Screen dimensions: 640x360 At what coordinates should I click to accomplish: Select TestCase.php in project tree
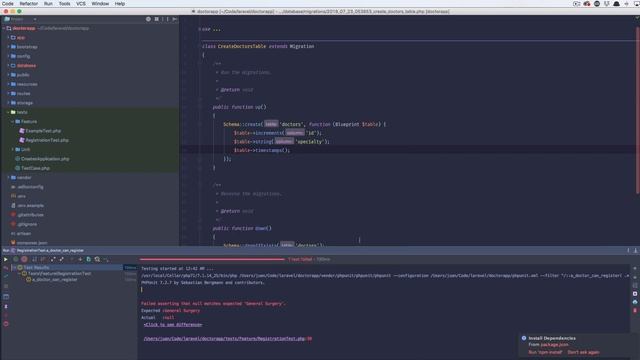[35, 168]
